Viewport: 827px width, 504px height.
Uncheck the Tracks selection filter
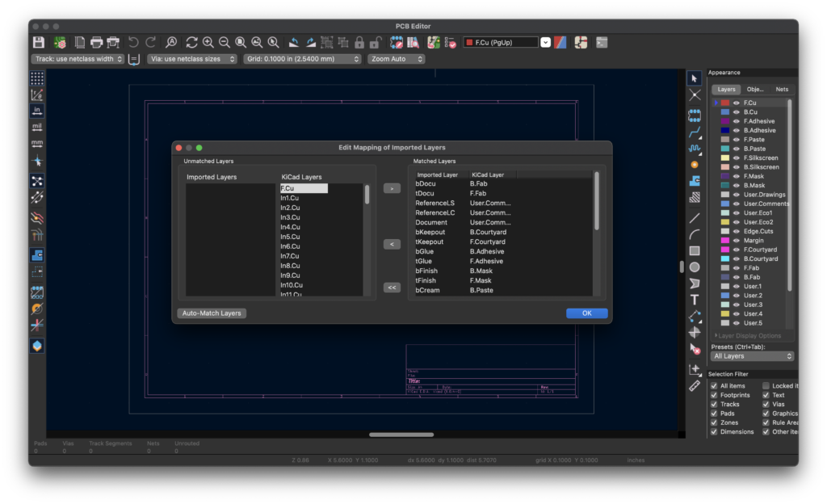(714, 405)
